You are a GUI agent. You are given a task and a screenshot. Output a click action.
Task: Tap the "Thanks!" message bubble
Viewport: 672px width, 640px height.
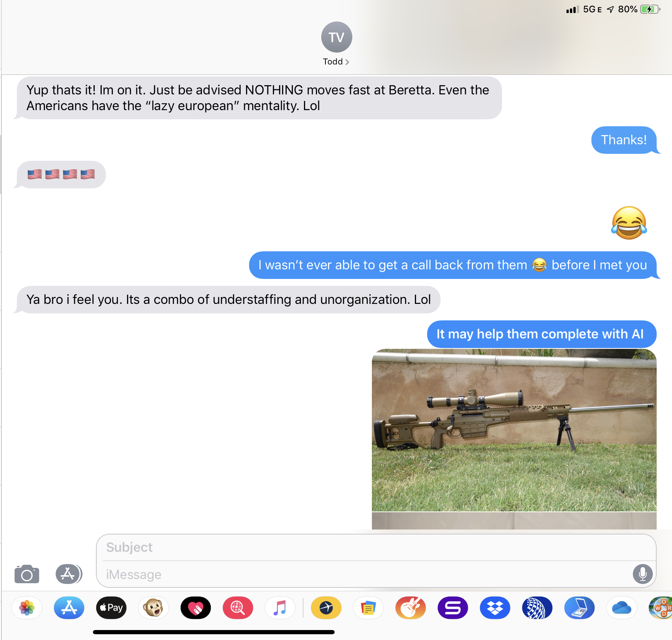(624, 140)
